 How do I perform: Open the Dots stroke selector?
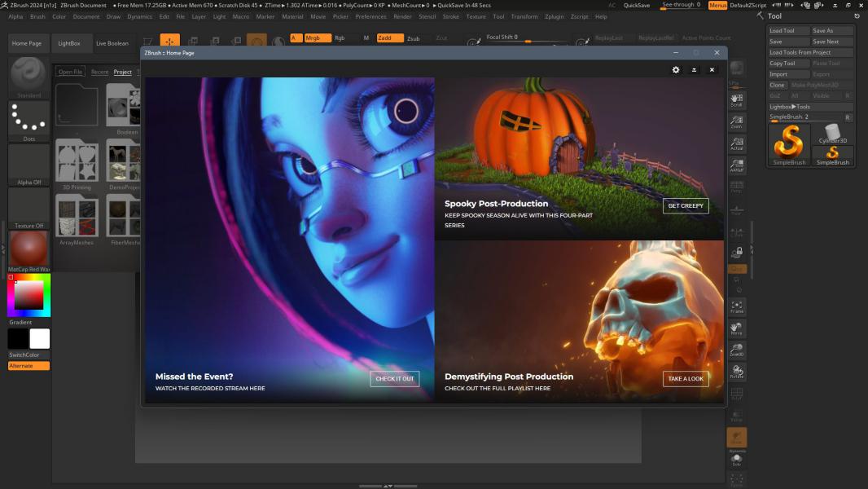click(x=28, y=120)
